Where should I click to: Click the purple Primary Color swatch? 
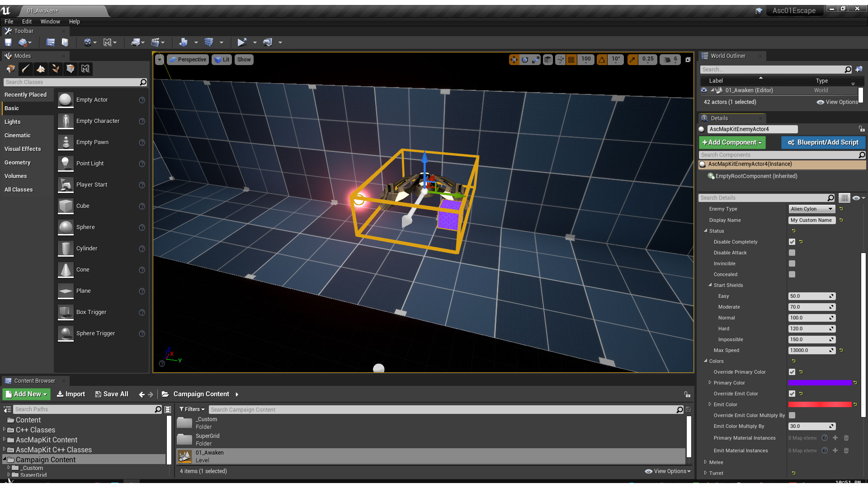pos(819,383)
